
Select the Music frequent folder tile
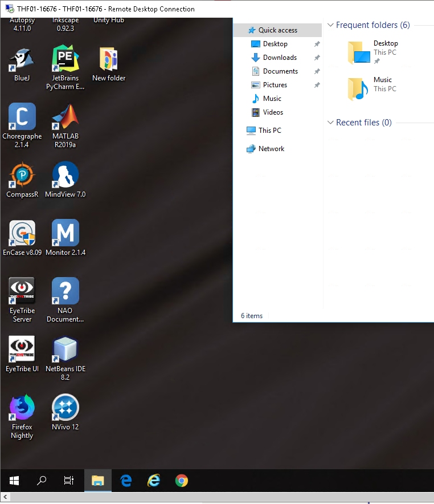pyautogui.click(x=373, y=88)
